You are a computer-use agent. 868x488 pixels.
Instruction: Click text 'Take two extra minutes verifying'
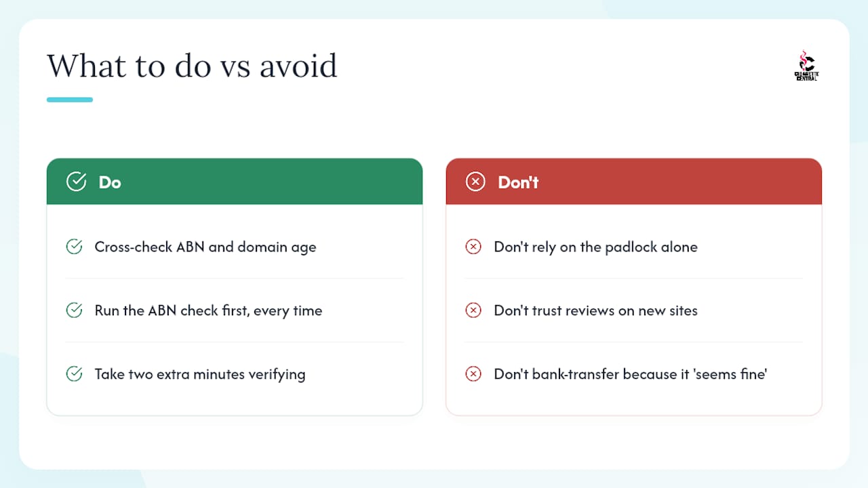click(200, 374)
